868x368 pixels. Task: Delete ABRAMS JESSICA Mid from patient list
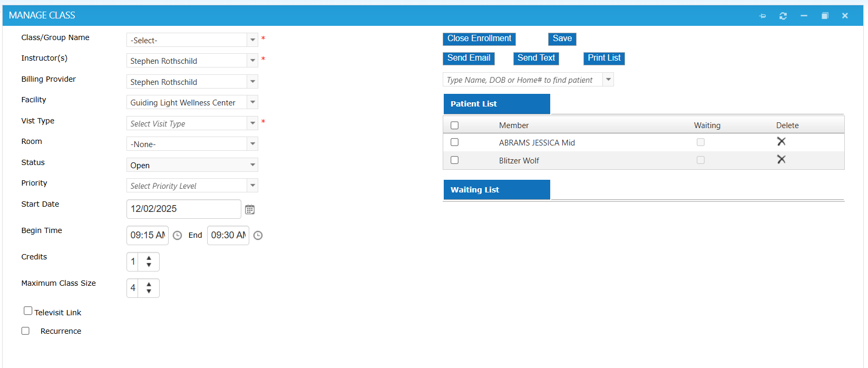point(781,142)
